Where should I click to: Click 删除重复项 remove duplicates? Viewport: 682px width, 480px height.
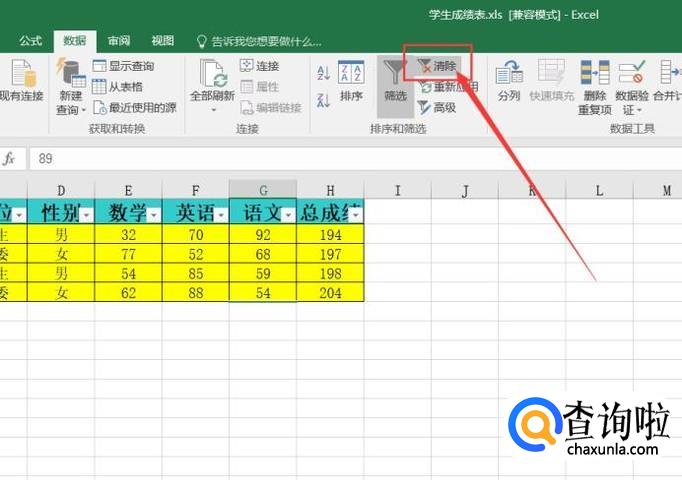point(595,88)
